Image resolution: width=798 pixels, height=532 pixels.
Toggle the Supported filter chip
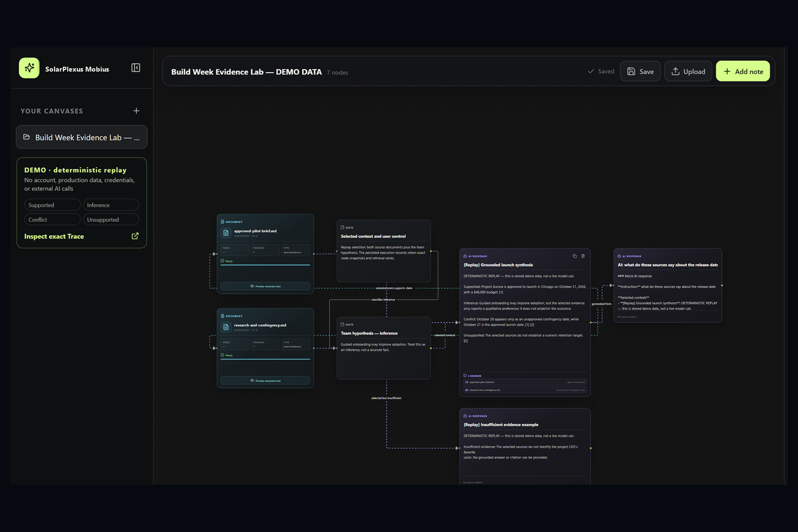point(52,205)
